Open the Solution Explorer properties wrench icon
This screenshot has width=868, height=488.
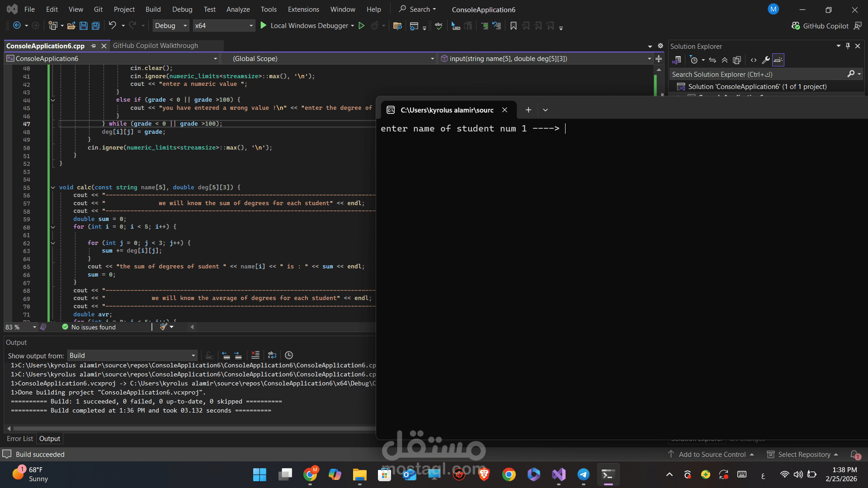click(x=765, y=60)
